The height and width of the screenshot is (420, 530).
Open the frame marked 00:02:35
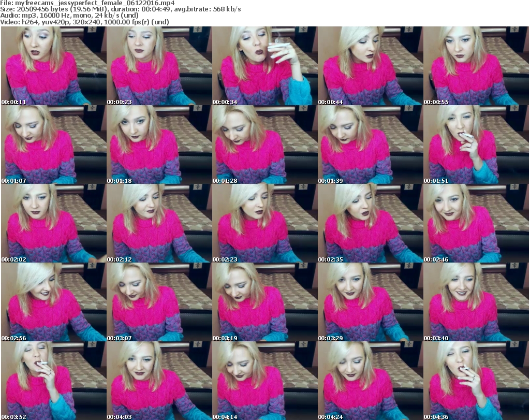coord(370,223)
